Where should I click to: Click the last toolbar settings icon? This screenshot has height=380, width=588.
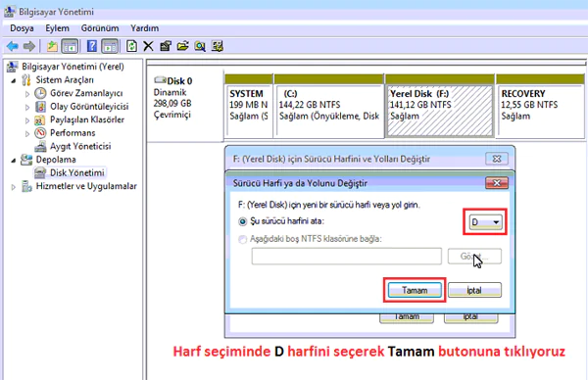tap(218, 46)
